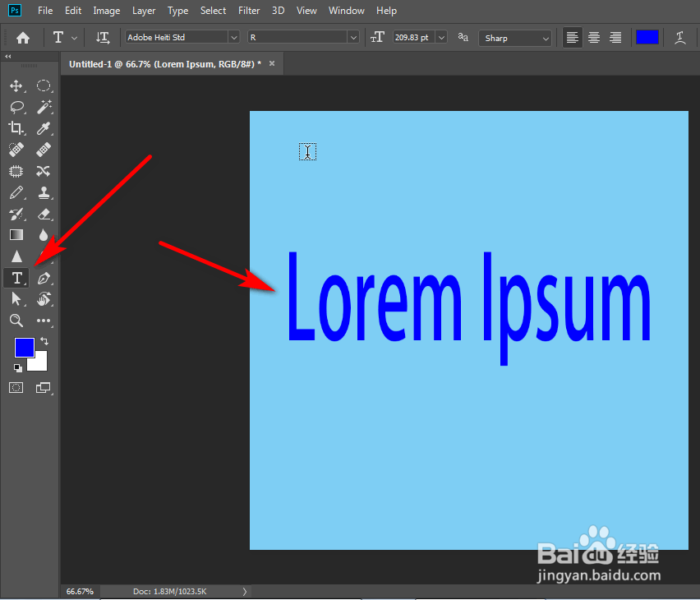Select the Content-Aware Move tool
Viewport: 700px width, 600px height.
tap(44, 171)
